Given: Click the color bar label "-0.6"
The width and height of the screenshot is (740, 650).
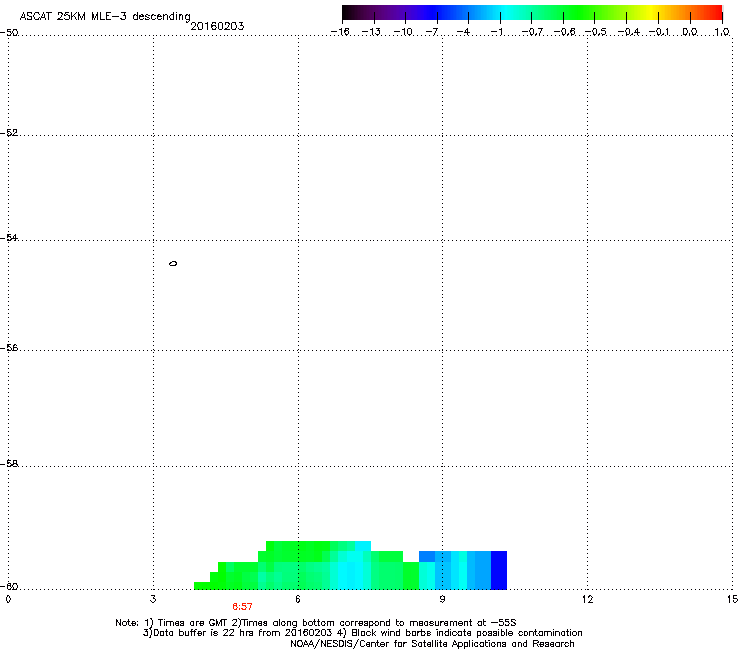Looking at the screenshot, I should pos(564,32).
